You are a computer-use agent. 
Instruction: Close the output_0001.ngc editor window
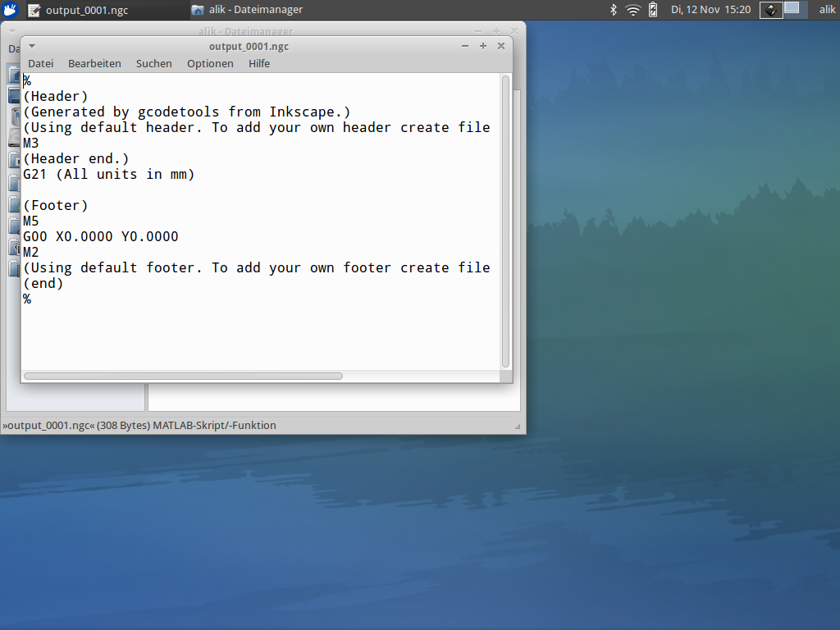[501, 46]
